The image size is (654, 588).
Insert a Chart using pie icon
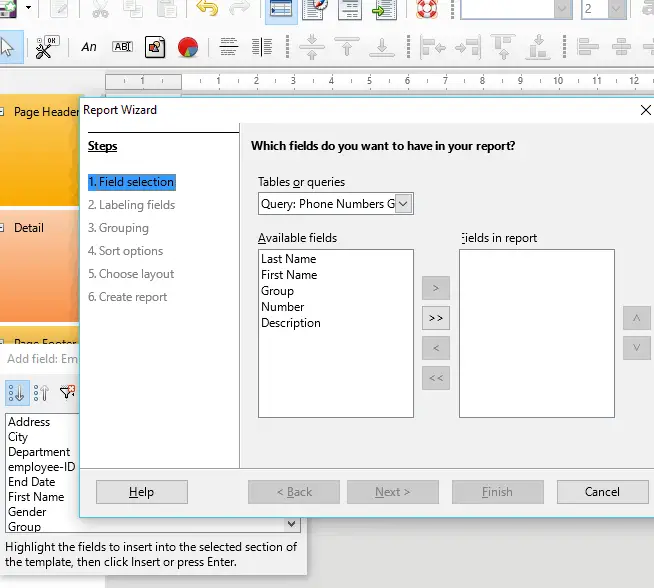point(188,47)
